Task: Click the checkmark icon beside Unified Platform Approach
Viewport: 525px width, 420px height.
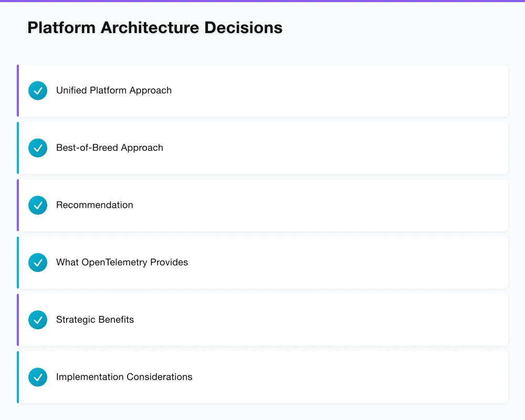Action: (x=38, y=91)
